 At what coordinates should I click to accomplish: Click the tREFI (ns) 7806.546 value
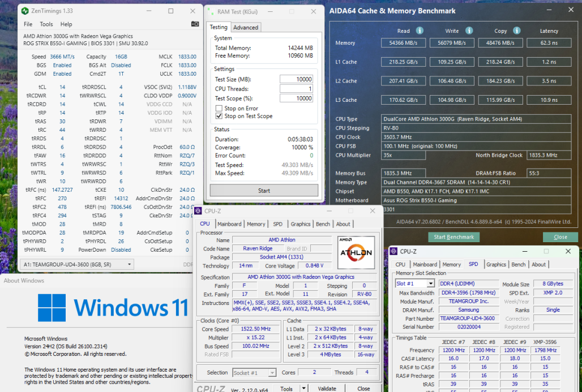point(121,207)
